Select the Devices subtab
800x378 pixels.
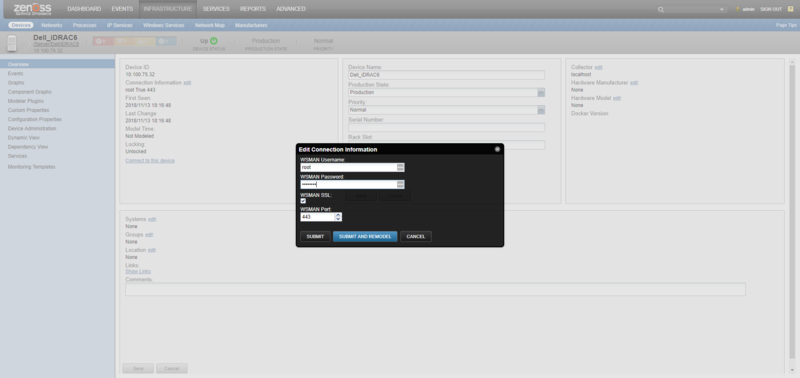point(21,25)
